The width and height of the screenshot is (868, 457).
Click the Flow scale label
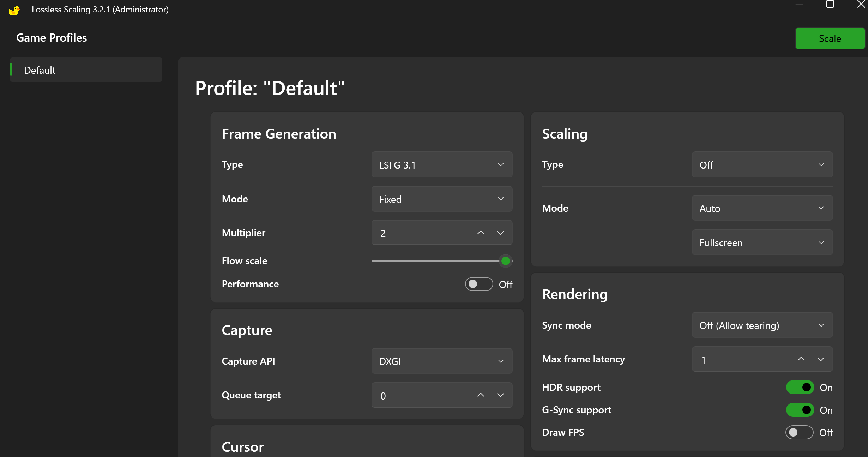(x=245, y=261)
